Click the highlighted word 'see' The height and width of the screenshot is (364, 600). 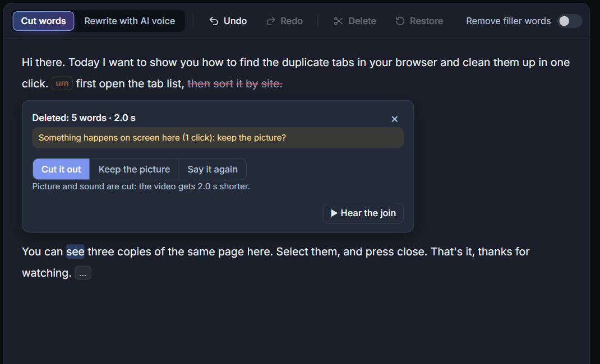(75, 251)
